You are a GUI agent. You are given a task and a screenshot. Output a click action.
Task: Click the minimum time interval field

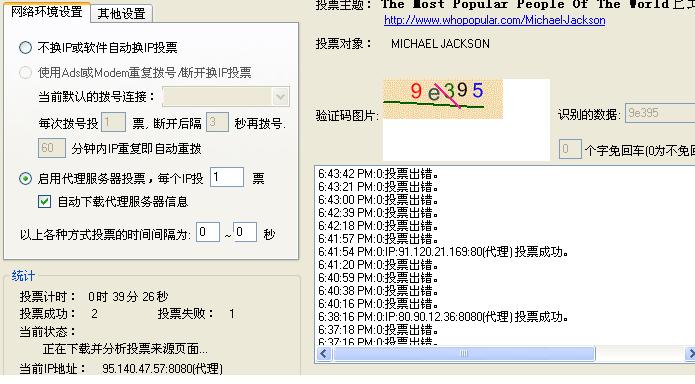(207, 232)
